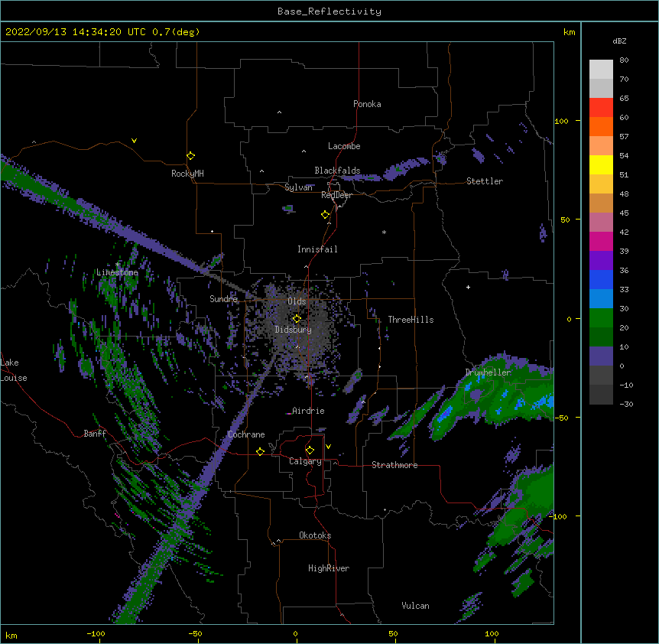Click the dark gray -10 dBZ legend swatch
This screenshot has width=659, height=644.
click(601, 395)
